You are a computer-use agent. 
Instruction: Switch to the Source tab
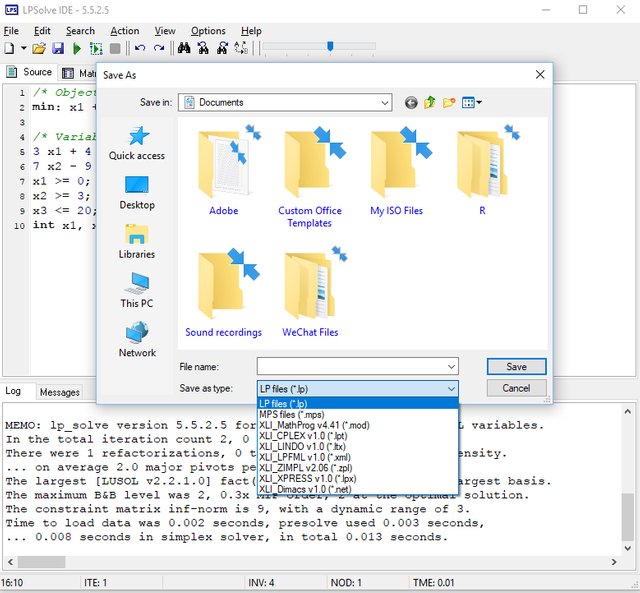(x=29, y=72)
